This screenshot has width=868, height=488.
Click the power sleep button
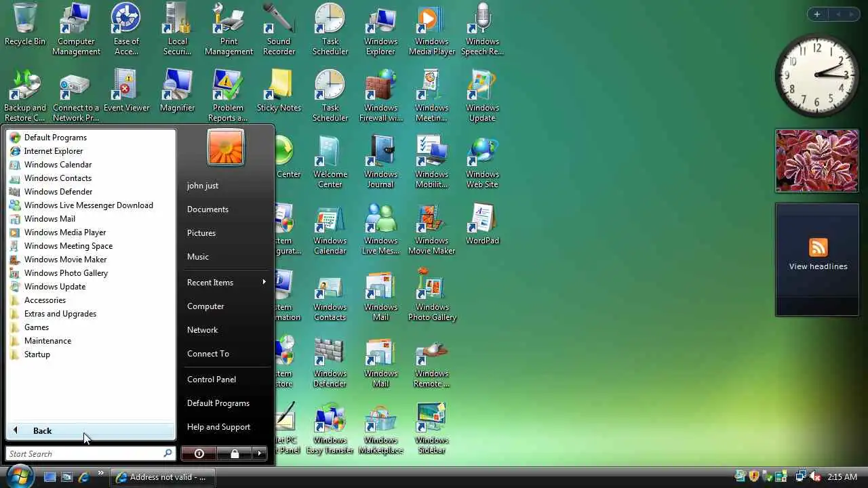pyautogui.click(x=199, y=453)
